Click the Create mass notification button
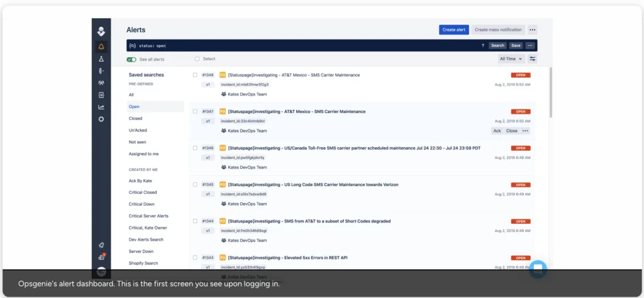The width and height of the screenshot is (644, 298). (x=498, y=30)
